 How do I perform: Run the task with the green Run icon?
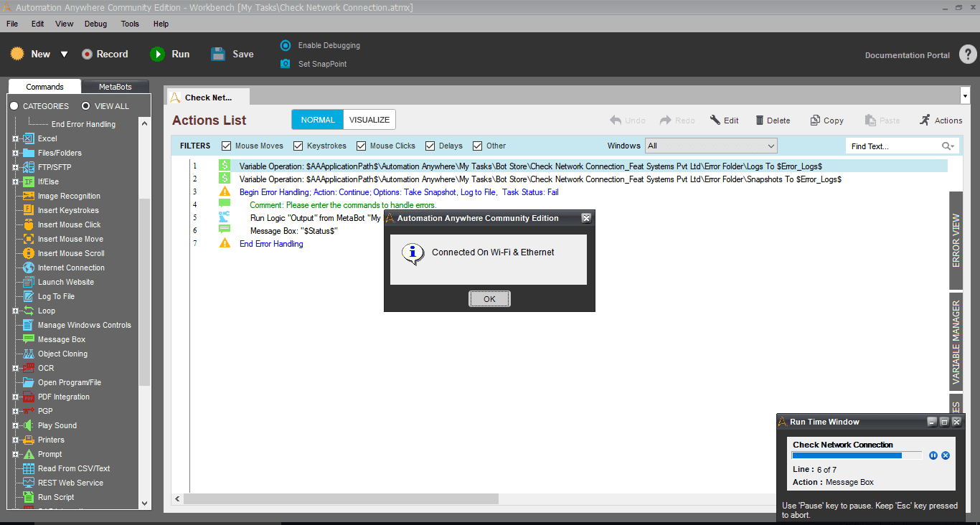[157, 55]
